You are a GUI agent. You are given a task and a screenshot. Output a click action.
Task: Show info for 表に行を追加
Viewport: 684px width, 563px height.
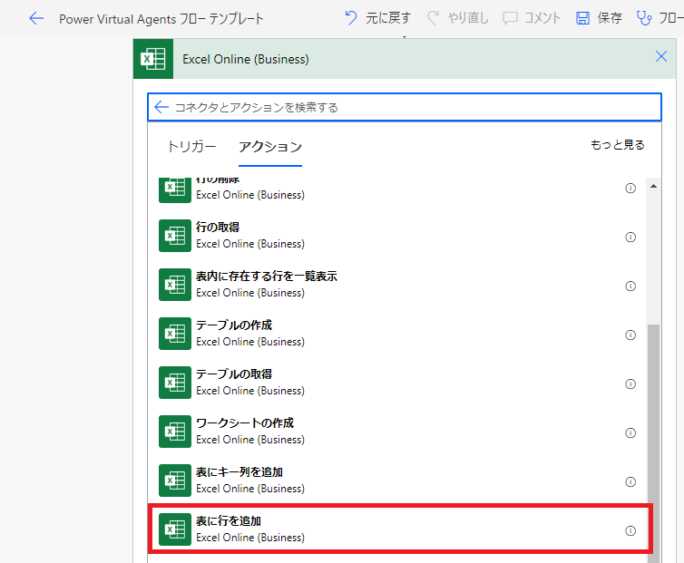[x=630, y=530]
